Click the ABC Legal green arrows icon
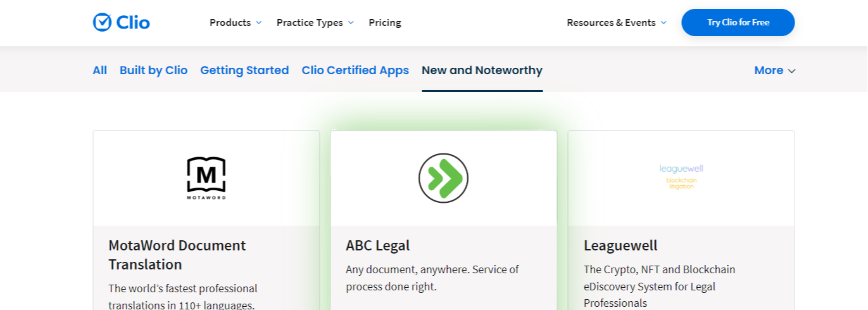This screenshot has height=310, width=868. click(x=443, y=178)
